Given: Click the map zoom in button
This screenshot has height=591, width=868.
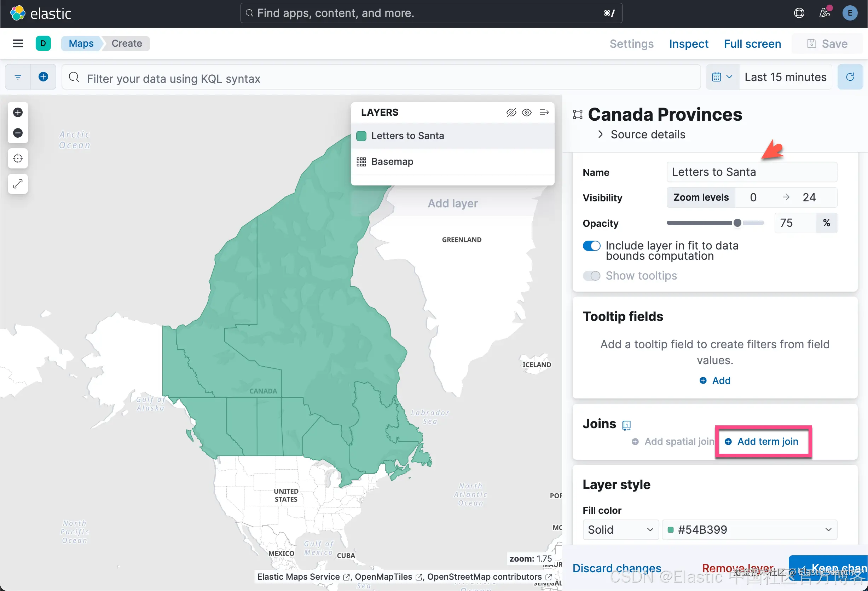Looking at the screenshot, I should [x=18, y=113].
